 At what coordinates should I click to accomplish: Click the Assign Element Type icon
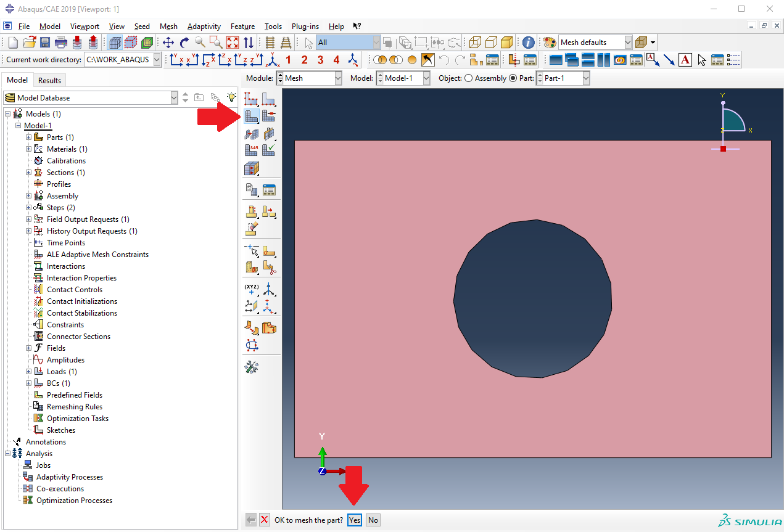pyautogui.click(x=251, y=150)
